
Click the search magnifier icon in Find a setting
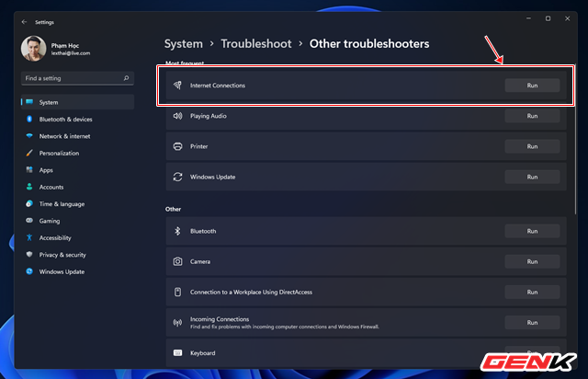[127, 78]
